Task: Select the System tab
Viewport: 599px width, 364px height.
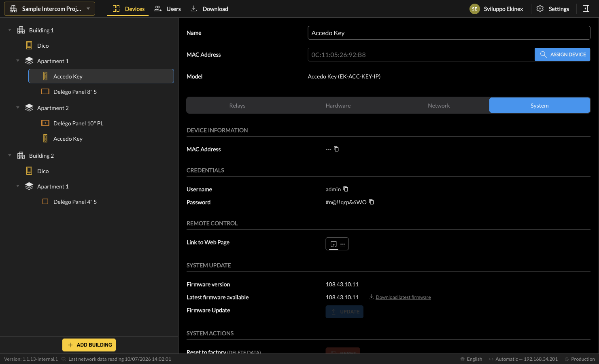Action: tap(540, 106)
